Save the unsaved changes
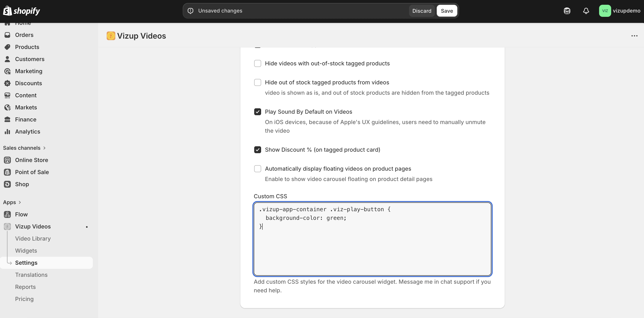Viewport: 644px width, 318px height. click(447, 11)
